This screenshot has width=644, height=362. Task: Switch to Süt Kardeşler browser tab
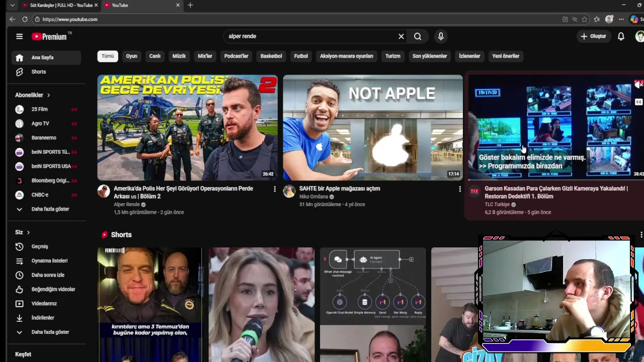(59, 5)
